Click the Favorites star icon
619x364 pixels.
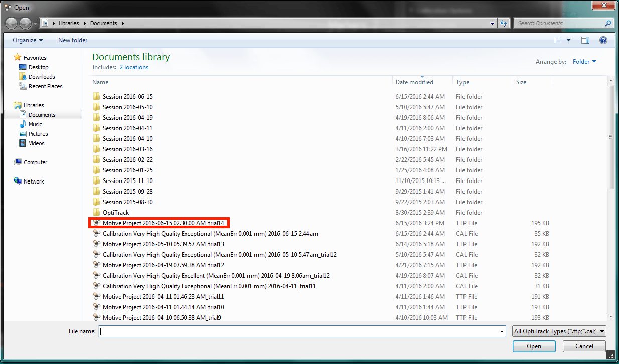18,58
